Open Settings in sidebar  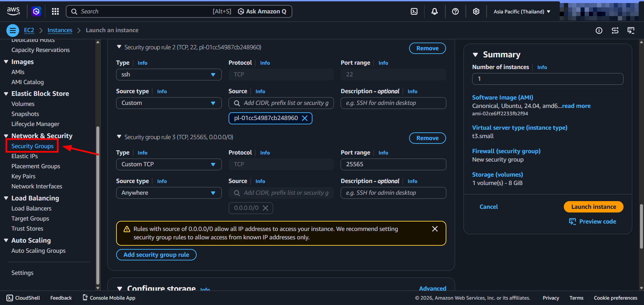point(22,273)
